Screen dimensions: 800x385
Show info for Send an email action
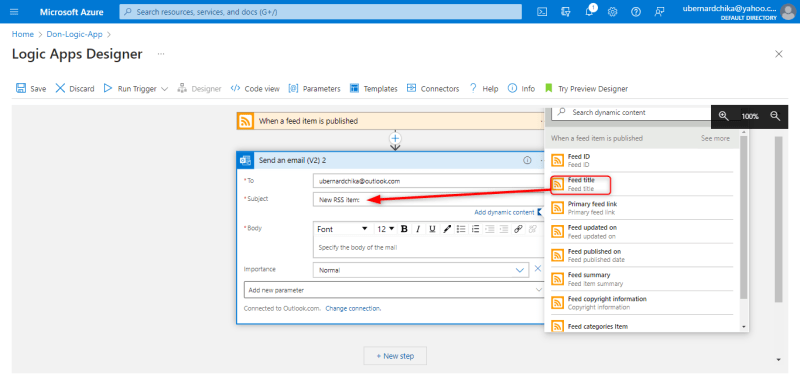coord(527,160)
